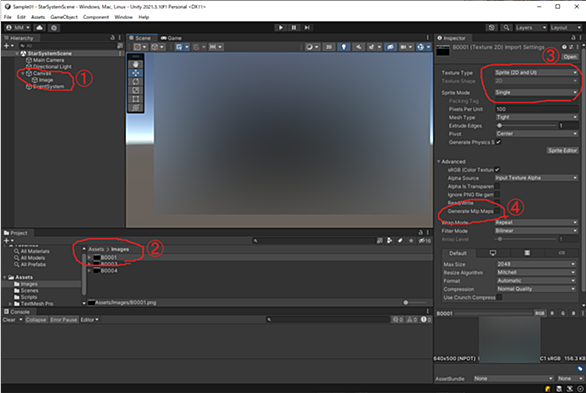Open the cloud services icon
Image resolution: width=586 pixels, height=393 pixels.
40,28
